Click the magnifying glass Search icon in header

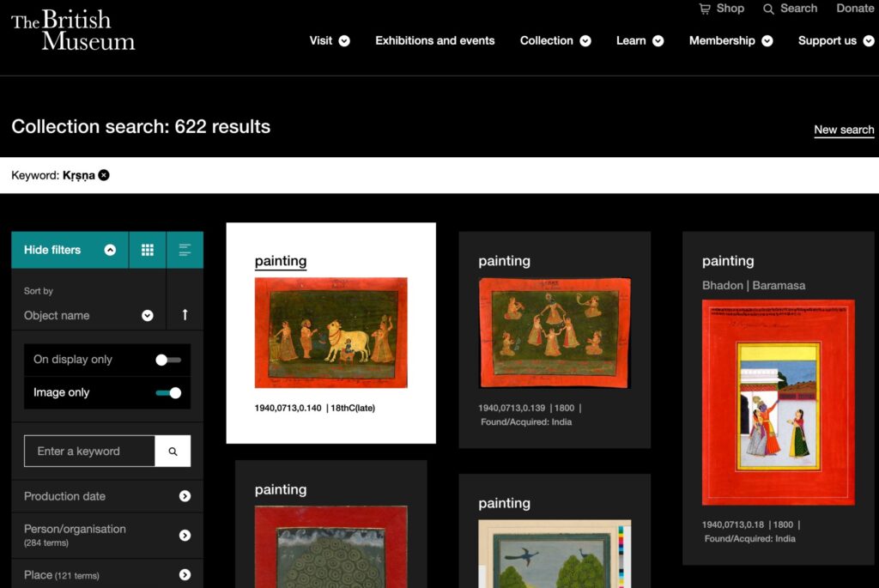[768, 9]
